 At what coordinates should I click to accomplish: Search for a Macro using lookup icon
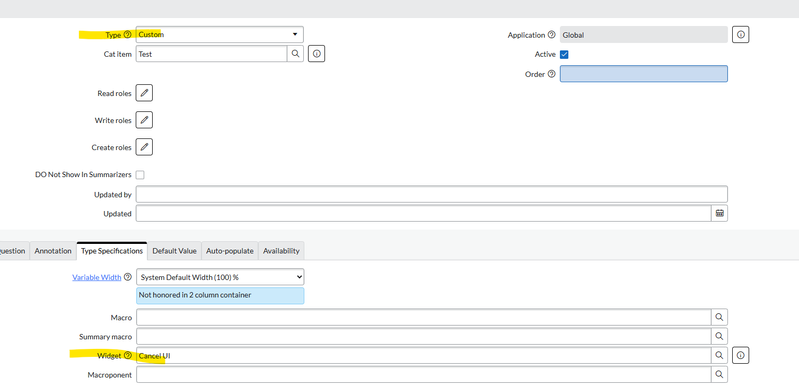point(719,317)
